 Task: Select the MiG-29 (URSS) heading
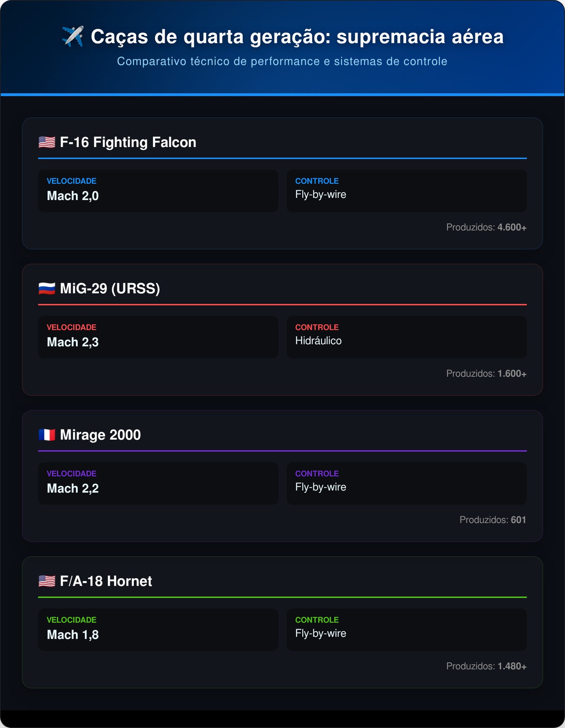click(110, 288)
